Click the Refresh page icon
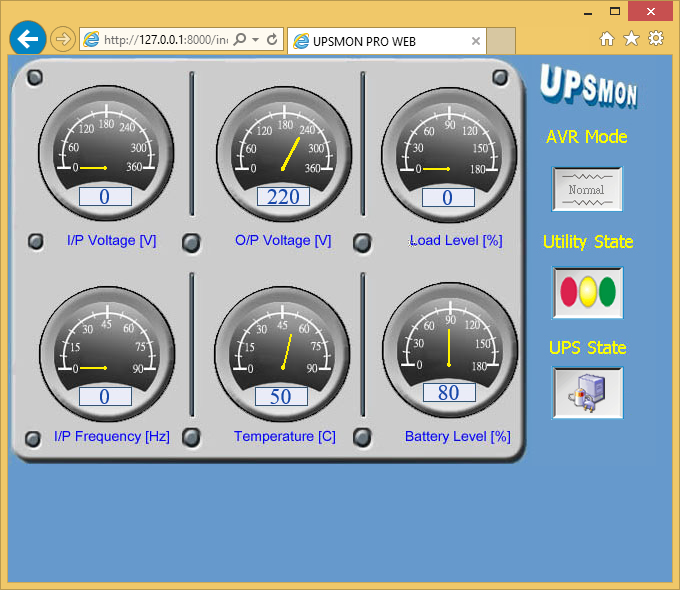This screenshot has height=590, width=680. pos(272,39)
